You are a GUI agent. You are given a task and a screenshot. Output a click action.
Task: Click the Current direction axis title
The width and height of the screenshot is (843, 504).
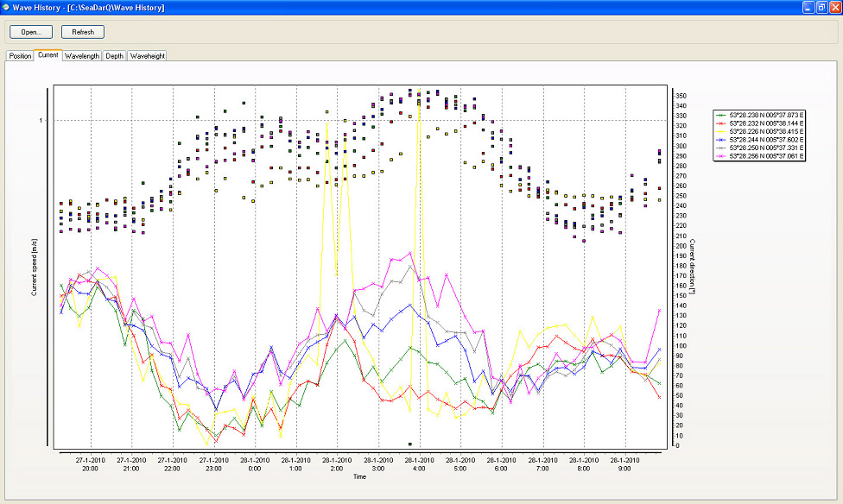point(692,267)
